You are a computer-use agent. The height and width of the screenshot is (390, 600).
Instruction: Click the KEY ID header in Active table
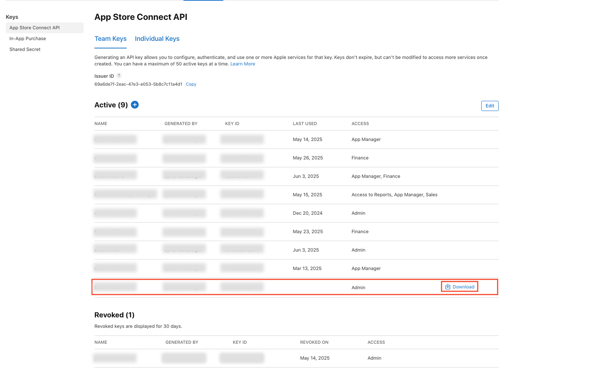232,124
